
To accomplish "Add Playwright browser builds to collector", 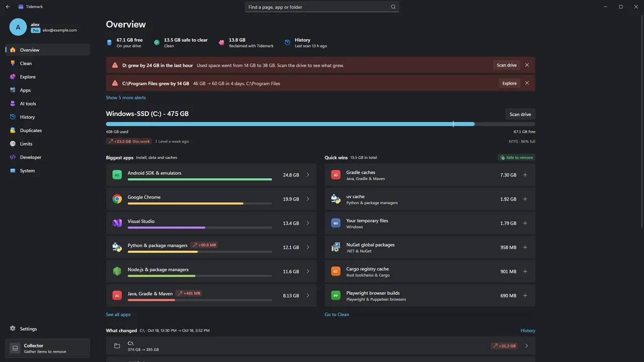I will [x=525, y=296].
